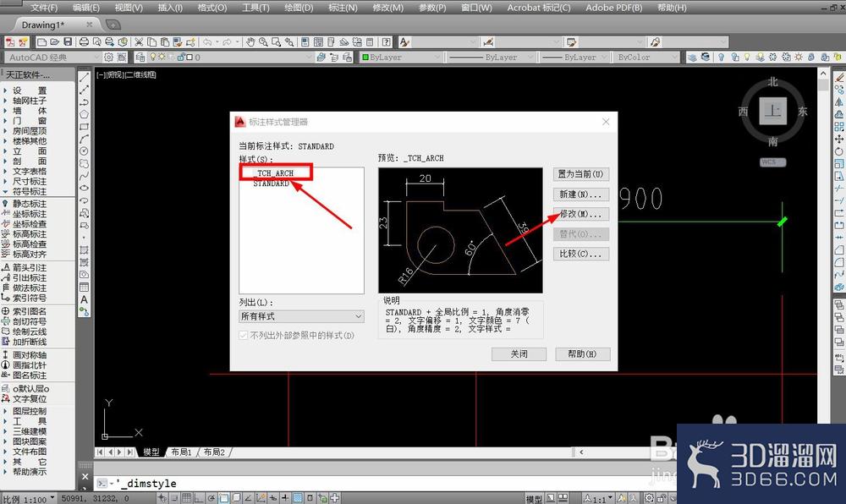
Task: Select the Polygon draw tool
Action: pos(84,114)
